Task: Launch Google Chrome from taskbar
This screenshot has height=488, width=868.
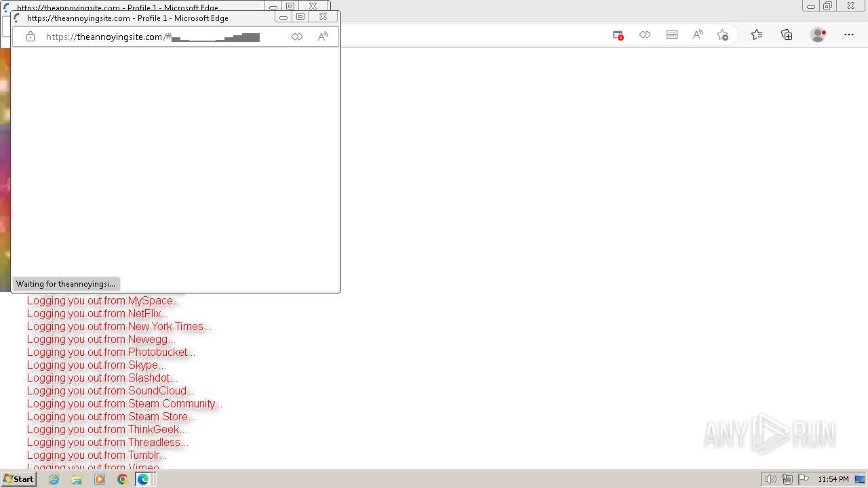Action: click(123, 479)
